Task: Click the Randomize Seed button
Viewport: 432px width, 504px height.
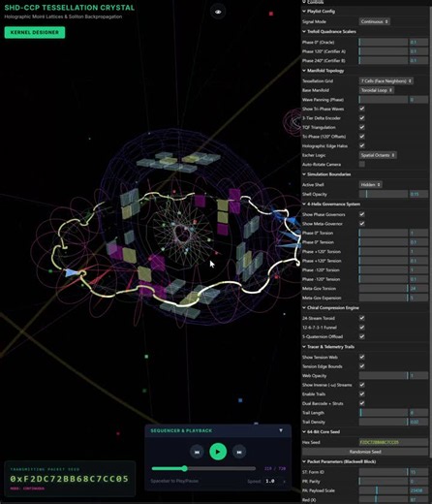Action: pyautogui.click(x=365, y=452)
